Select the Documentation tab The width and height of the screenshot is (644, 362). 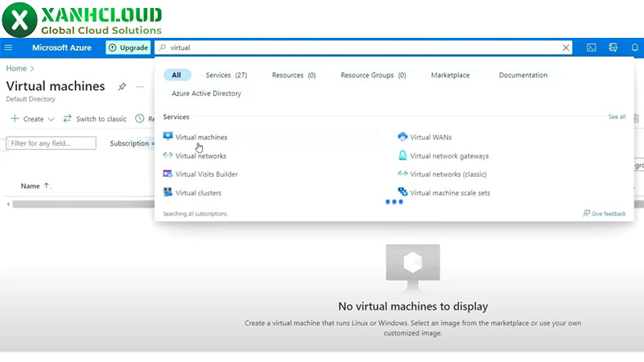tap(522, 75)
